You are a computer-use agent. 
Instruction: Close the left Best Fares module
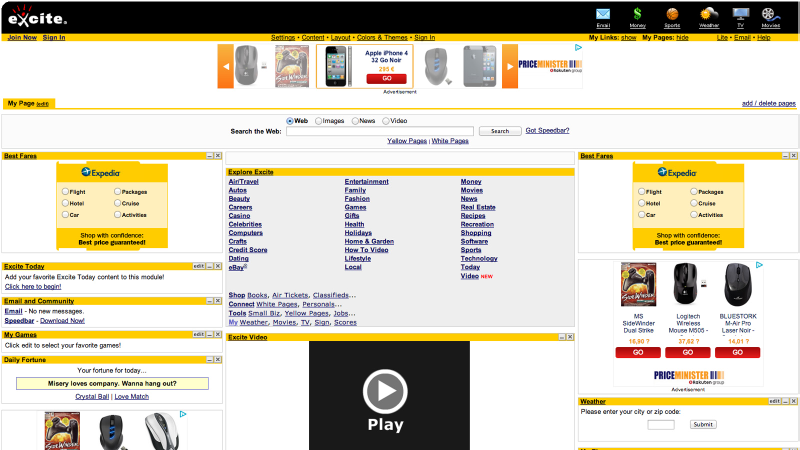pyautogui.click(x=218, y=156)
